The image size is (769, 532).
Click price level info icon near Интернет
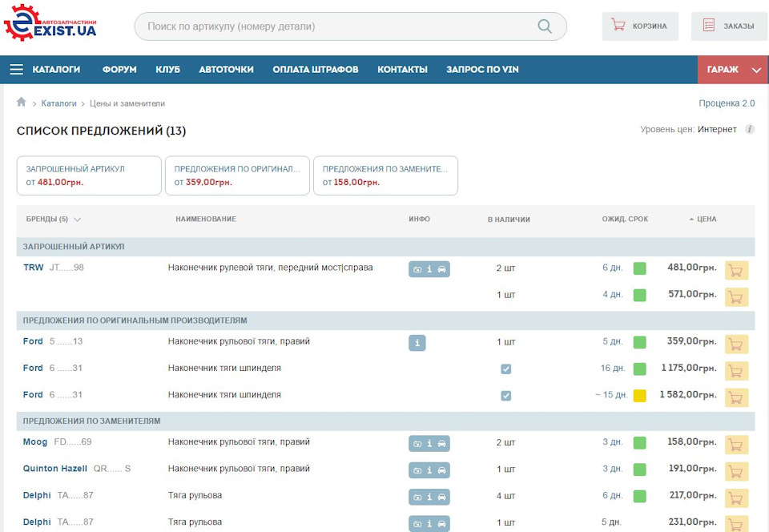pos(750,130)
